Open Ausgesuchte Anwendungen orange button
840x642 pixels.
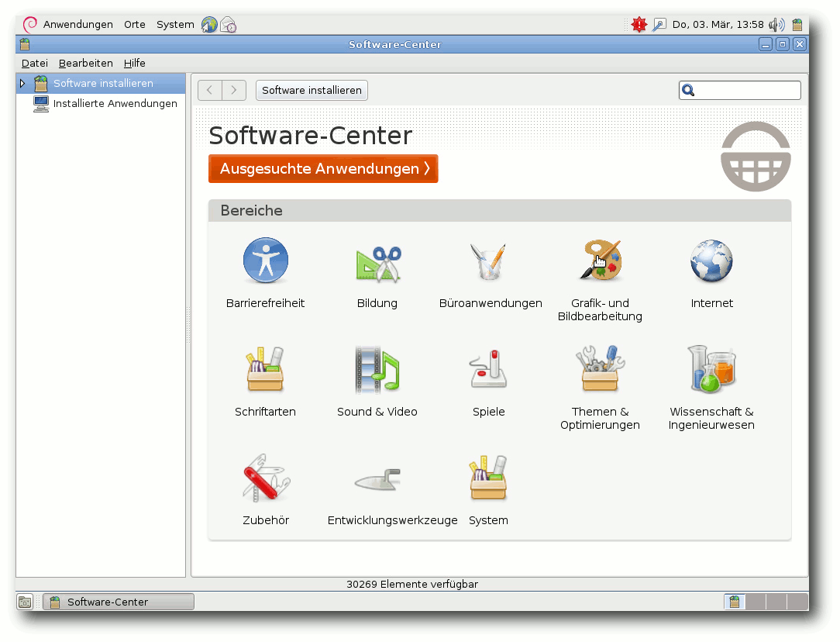(323, 169)
